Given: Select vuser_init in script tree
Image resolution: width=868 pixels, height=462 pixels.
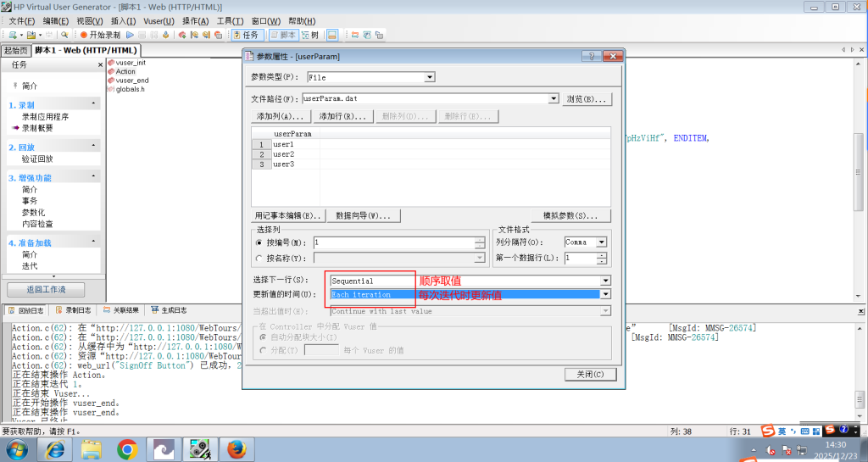Looking at the screenshot, I should 130,63.
